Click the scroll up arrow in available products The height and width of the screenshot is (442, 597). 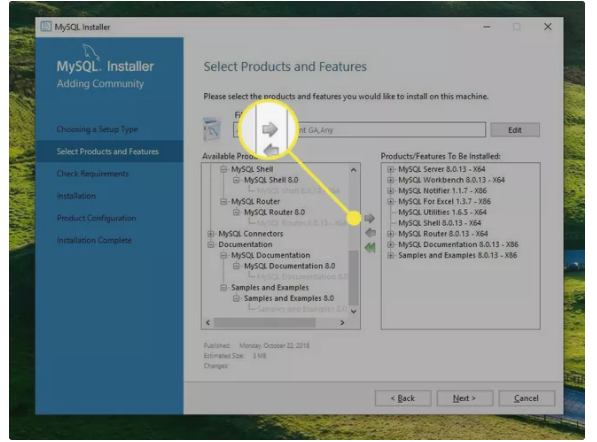(x=353, y=170)
